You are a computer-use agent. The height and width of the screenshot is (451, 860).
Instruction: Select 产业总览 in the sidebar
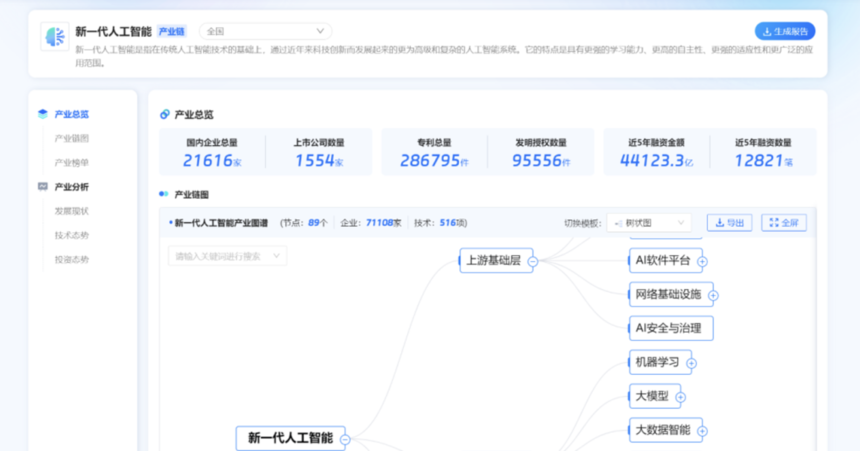[x=71, y=114]
